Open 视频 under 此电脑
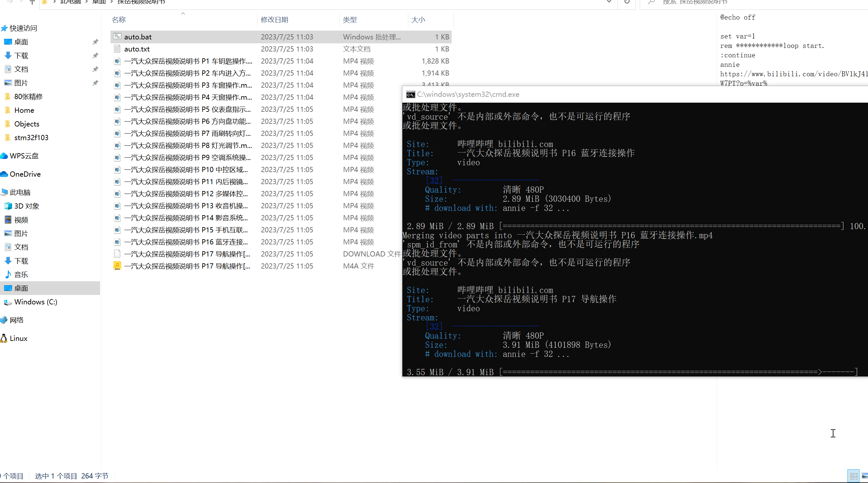This screenshot has width=868, height=483. coord(21,220)
